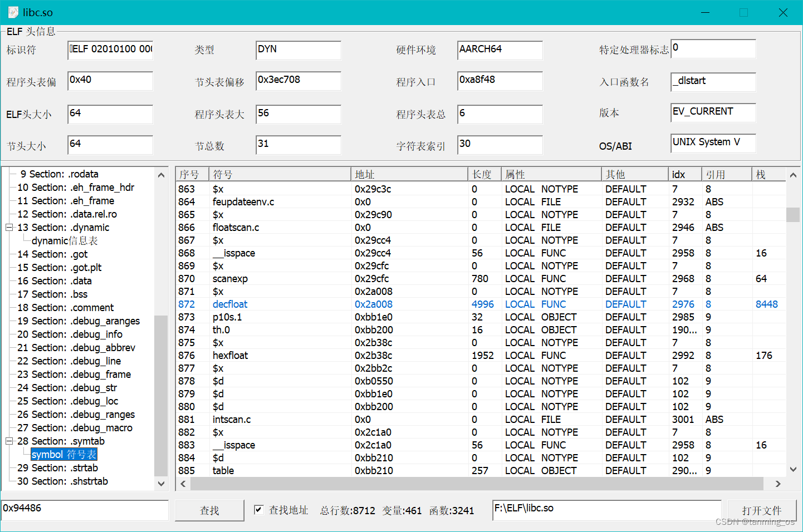Click the libc.so application icon in title bar
The width and height of the screenshot is (803, 532).
tap(13, 12)
